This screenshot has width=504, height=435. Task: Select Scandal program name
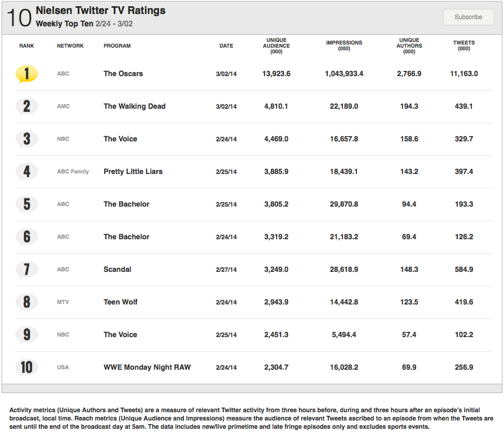117,269
